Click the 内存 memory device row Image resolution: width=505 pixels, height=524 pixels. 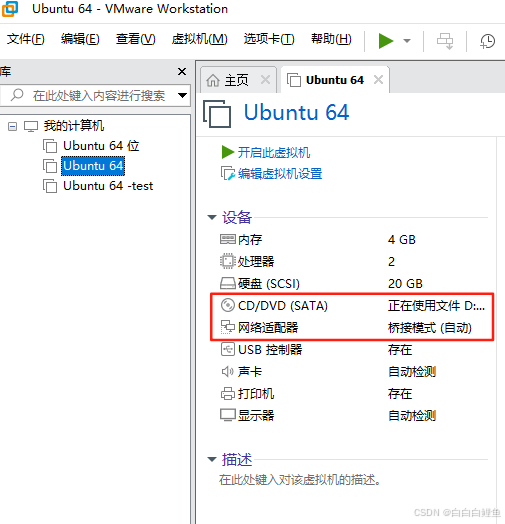(x=353, y=240)
